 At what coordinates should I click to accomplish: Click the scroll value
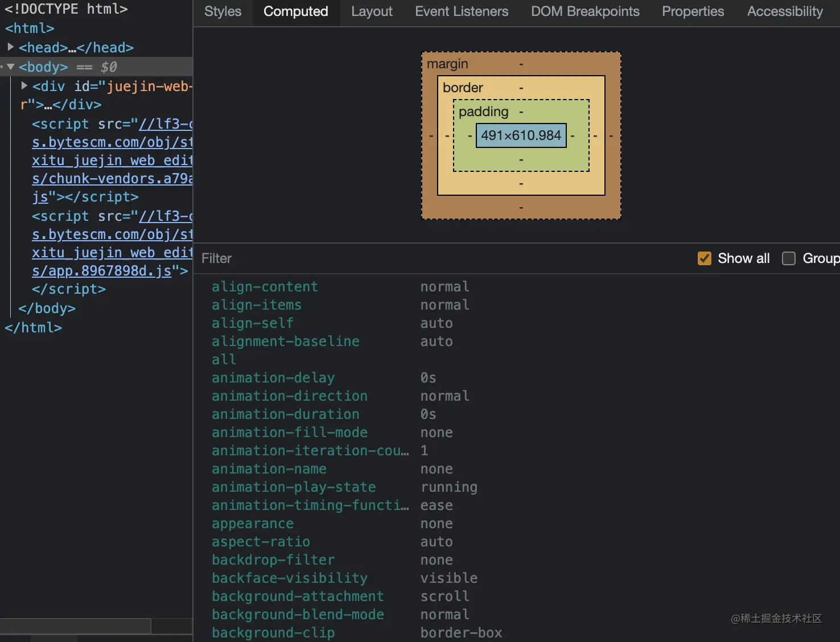coord(445,596)
